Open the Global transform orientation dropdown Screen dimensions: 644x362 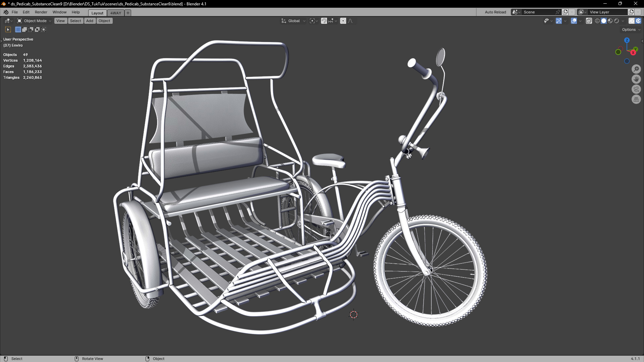pos(294,21)
